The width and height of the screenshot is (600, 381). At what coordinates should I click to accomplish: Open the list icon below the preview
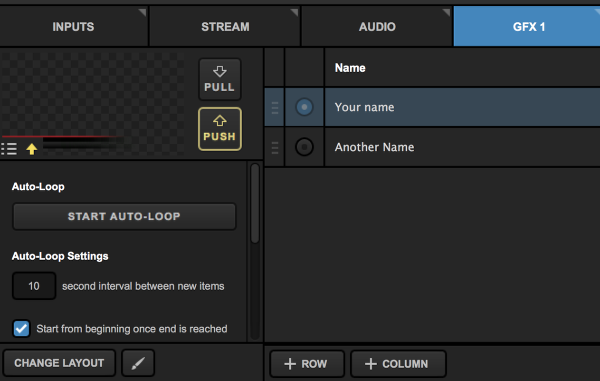[9, 148]
